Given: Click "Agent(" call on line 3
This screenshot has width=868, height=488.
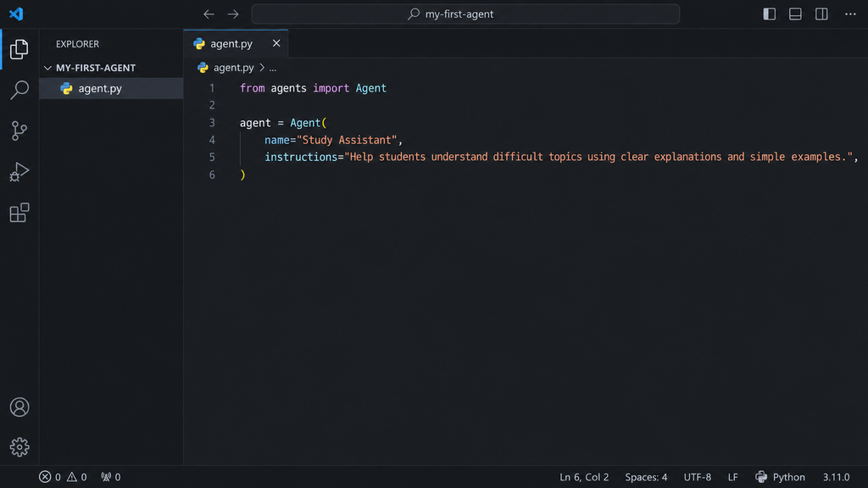Looking at the screenshot, I should point(309,123).
